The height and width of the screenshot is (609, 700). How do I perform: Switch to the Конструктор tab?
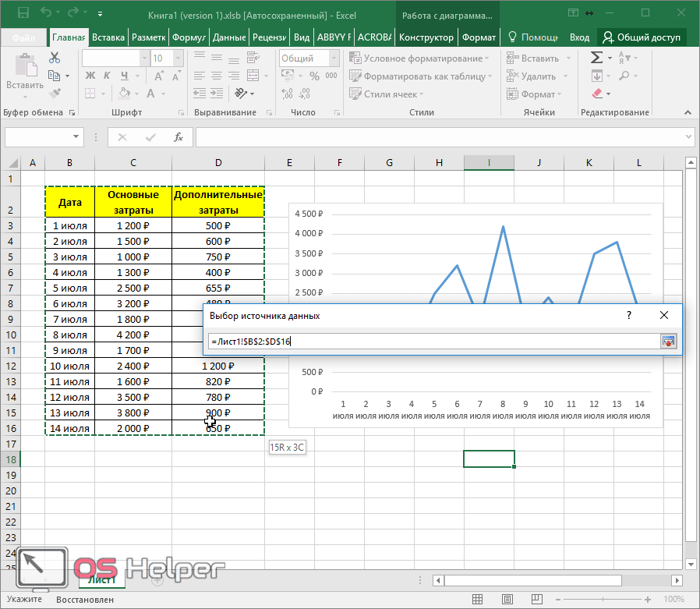coord(425,37)
